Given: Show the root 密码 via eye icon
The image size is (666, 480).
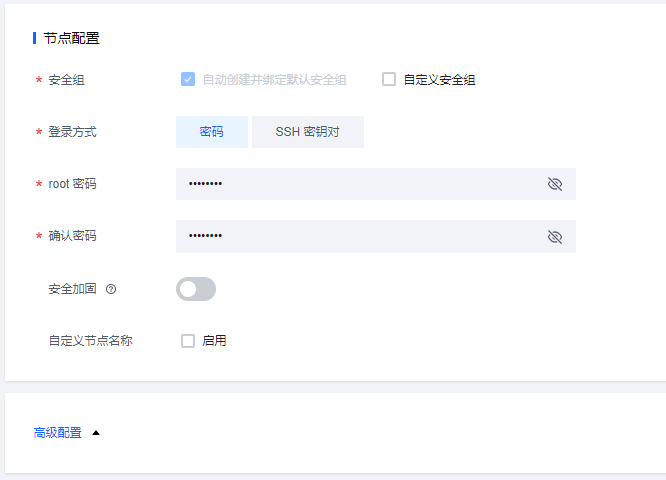Looking at the screenshot, I should click(555, 184).
